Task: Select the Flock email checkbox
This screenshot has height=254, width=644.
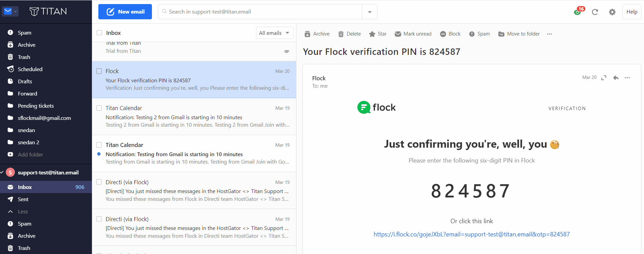Action: click(99, 71)
